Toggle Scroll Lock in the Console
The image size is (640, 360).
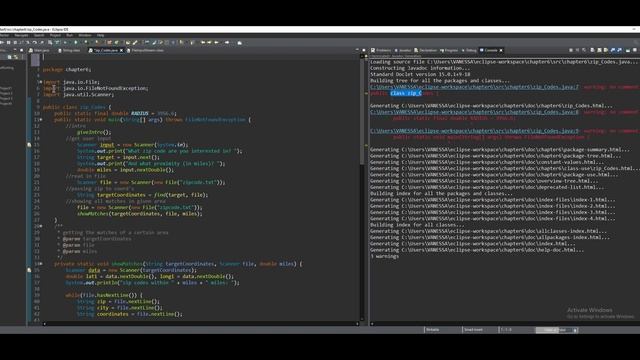[599, 50]
